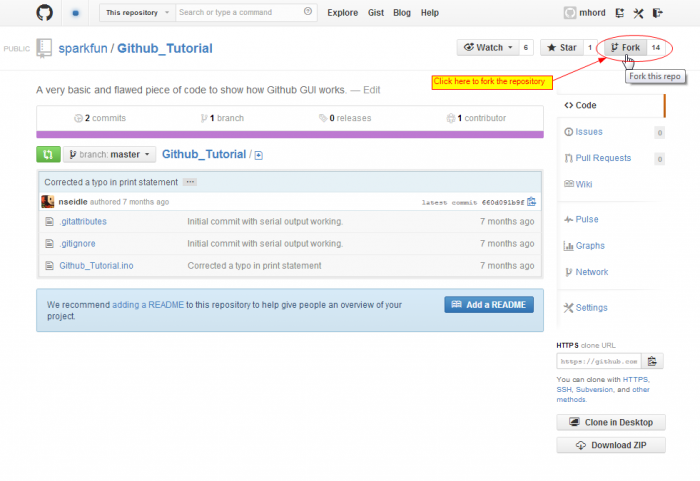700x481 pixels.
Task: Fork this repository
Action: click(625, 47)
